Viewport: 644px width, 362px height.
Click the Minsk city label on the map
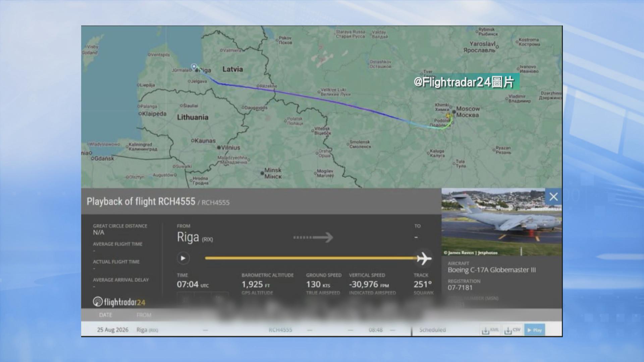click(x=273, y=173)
